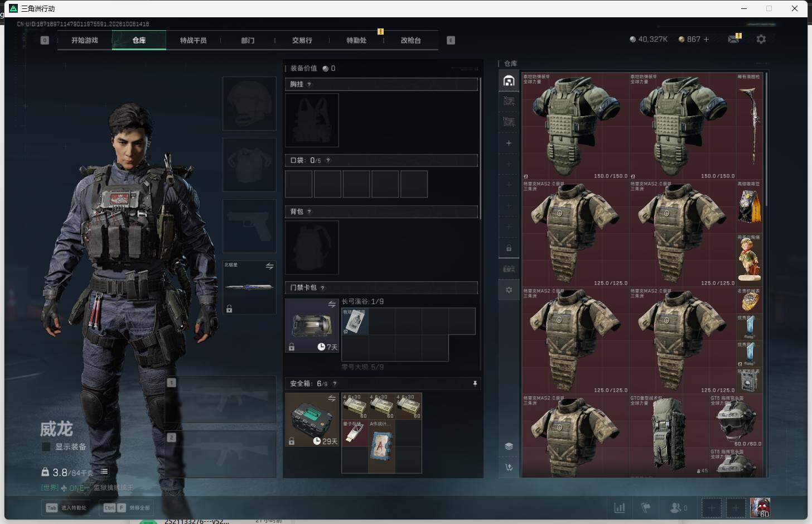Image resolution: width=812 pixels, height=524 pixels.
Task: Click the statistics bar chart icon
Action: 619,508
